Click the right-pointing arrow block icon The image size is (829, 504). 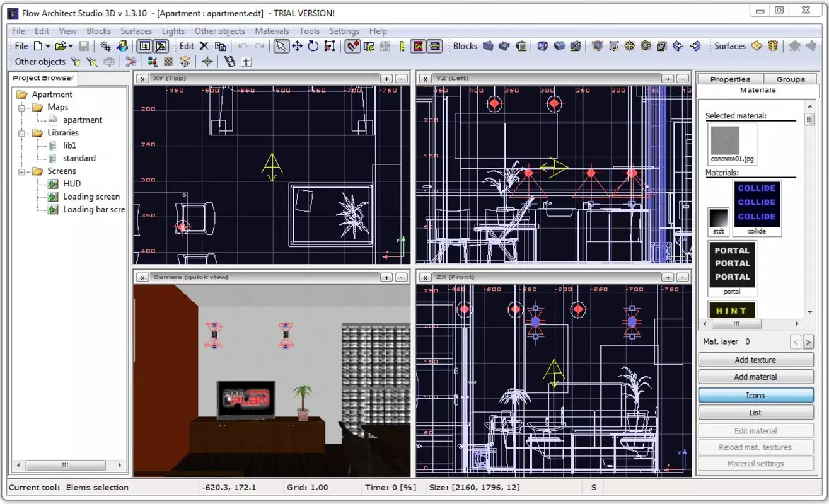695,46
